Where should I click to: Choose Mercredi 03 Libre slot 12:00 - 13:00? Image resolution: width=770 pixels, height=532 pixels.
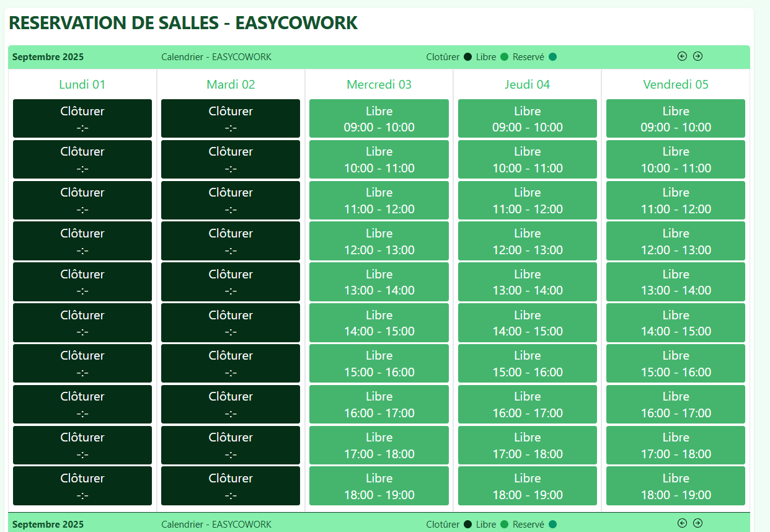click(379, 241)
